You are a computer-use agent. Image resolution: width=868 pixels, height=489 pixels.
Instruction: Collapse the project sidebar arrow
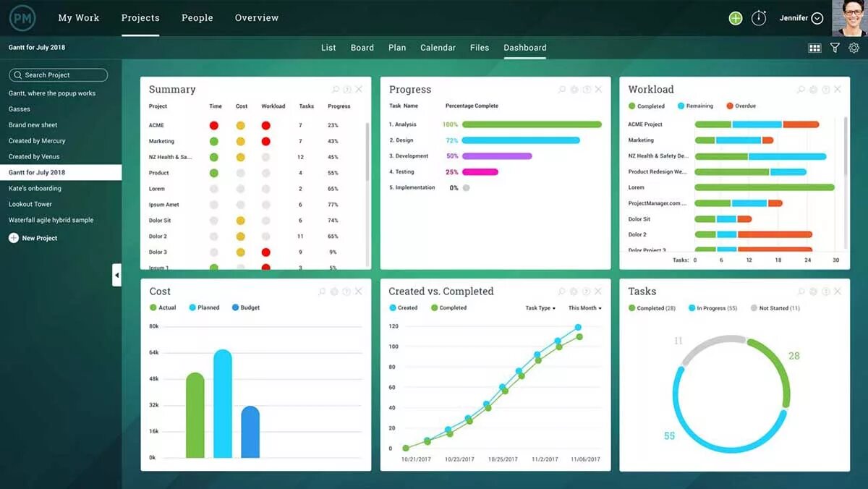click(x=117, y=276)
